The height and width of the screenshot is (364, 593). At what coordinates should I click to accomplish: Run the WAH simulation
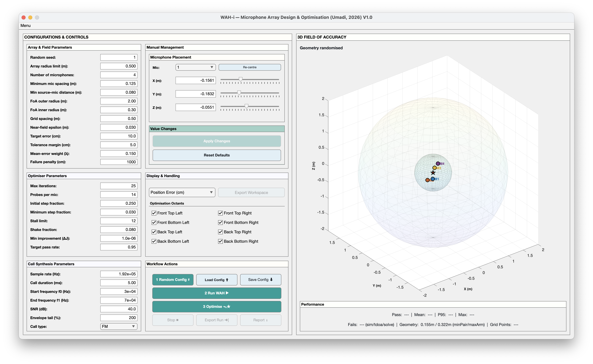(x=216, y=293)
